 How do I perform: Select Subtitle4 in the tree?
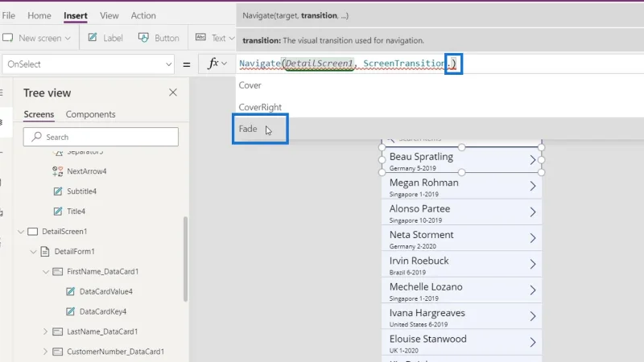click(x=82, y=191)
